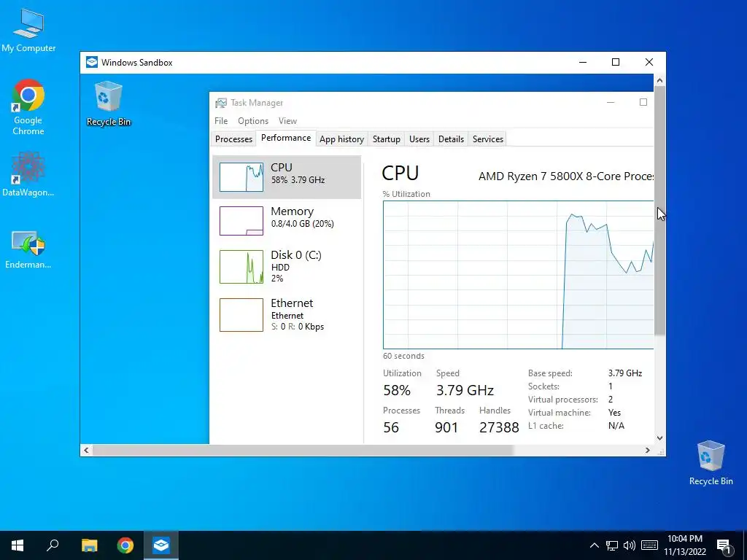Click the L1 cache N/A value
The width and height of the screenshot is (747, 560).
point(616,426)
